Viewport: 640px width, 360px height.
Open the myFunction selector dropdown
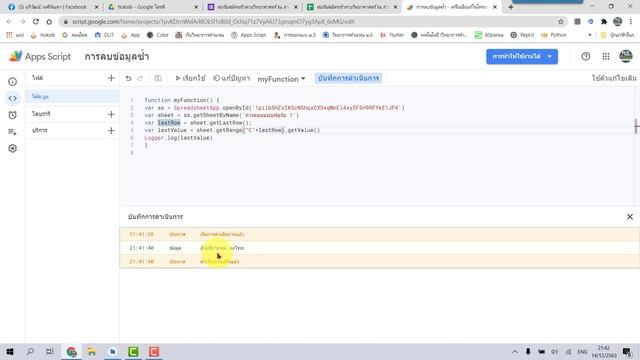(281, 79)
